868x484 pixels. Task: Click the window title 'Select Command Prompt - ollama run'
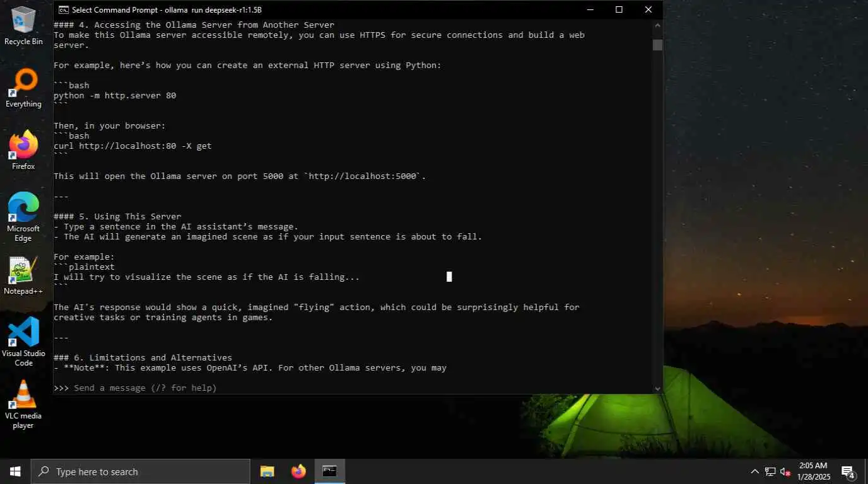pyautogui.click(x=167, y=9)
